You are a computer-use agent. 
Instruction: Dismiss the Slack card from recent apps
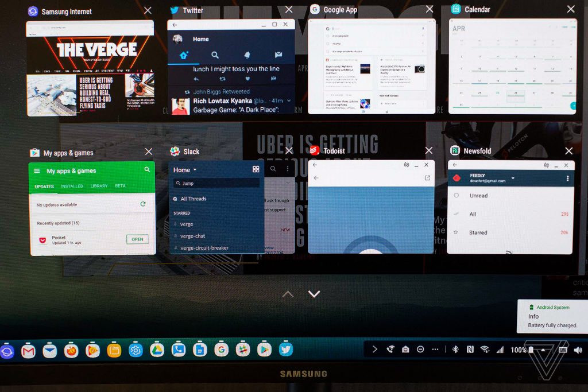tap(289, 150)
